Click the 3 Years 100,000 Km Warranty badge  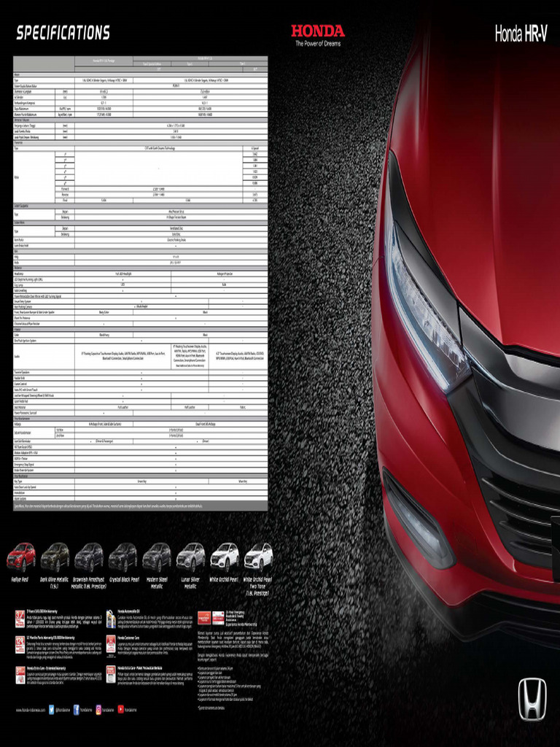pyautogui.click(x=20, y=619)
